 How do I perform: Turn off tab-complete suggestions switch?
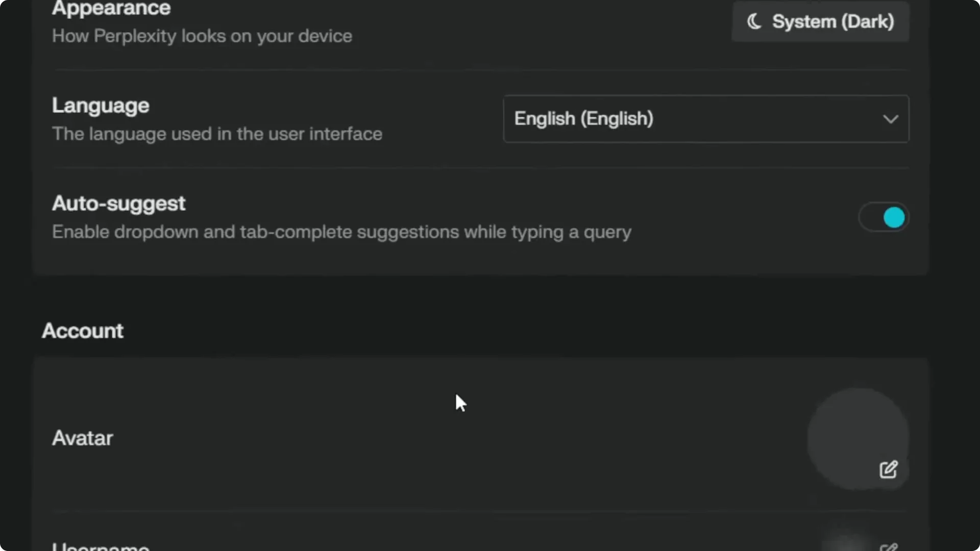coord(883,217)
